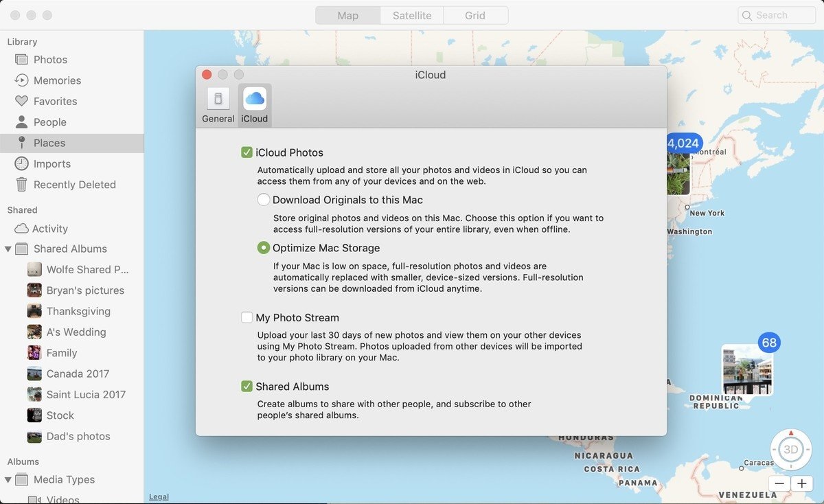Image resolution: width=824 pixels, height=504 pixels.
Task: Click the Search field
Action: click(777, 15)
